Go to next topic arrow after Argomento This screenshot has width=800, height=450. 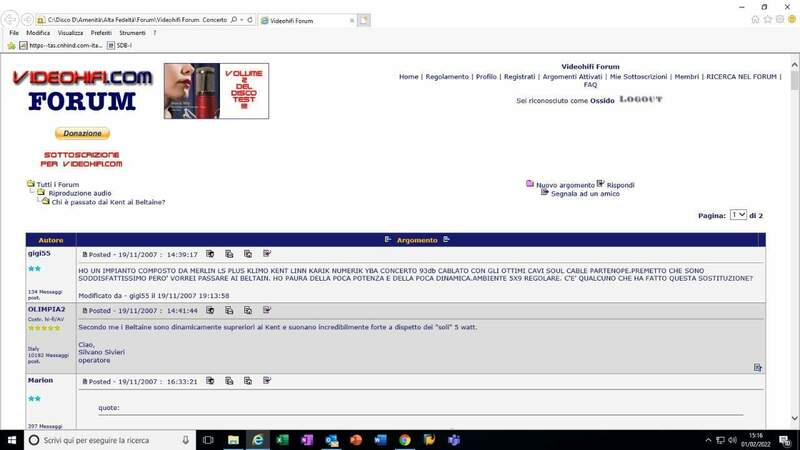tap(447, 240)
